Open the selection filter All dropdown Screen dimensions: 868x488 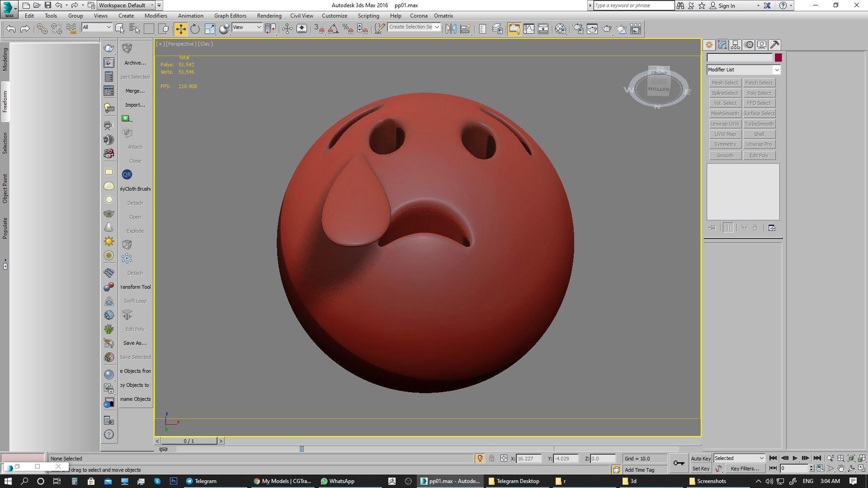coord(96,27)
